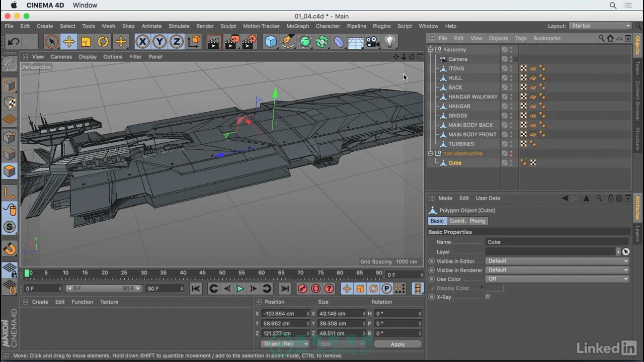Image resolution: width=644 pixels, height=362 pixels.
Task: Toggle visibility dots for Camera
Action: pos(511,59)
